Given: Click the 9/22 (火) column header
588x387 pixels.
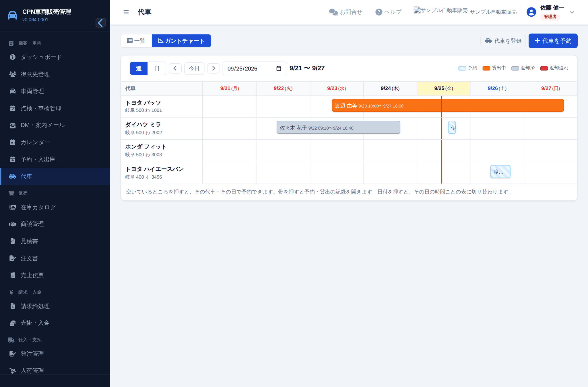Looking at the screenshot, I should click(283, 88).
